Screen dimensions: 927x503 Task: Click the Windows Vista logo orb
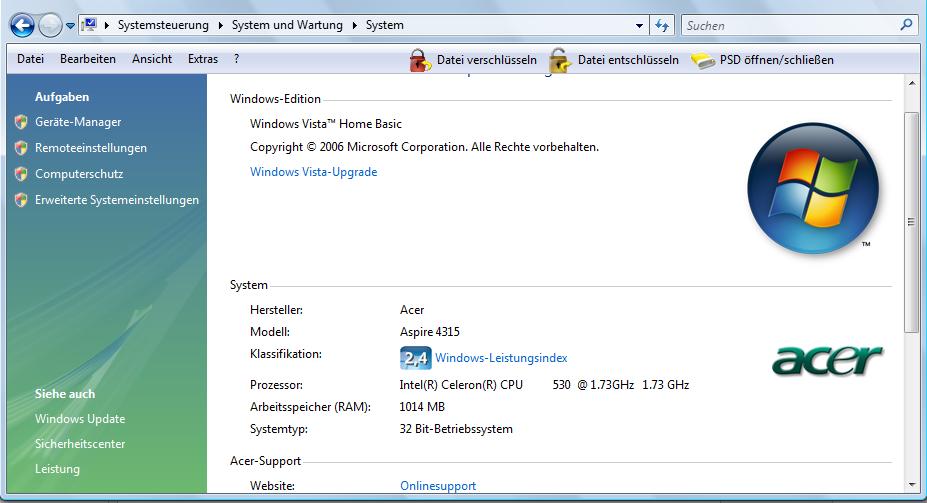point(813,188)
